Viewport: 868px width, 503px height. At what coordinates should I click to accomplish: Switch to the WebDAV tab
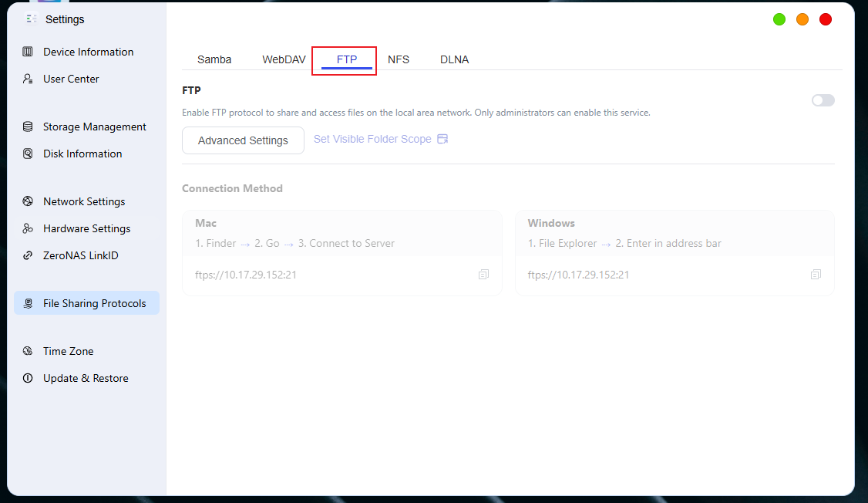pos(284,59)
